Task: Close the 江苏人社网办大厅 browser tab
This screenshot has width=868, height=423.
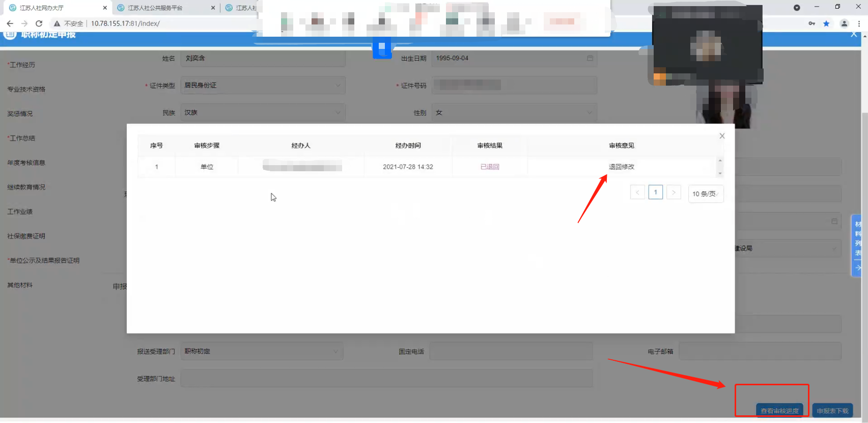Action: click(105, 8)
